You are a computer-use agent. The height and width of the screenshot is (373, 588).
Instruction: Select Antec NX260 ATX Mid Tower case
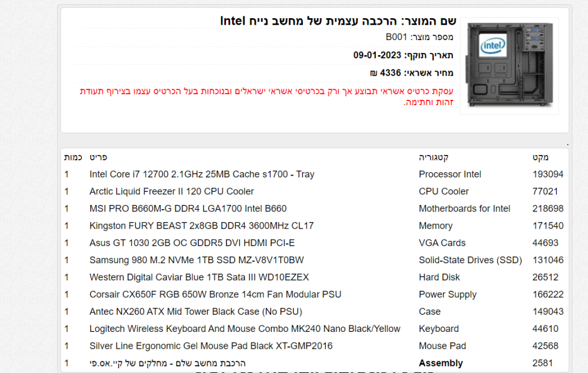[x=196, y=312]
